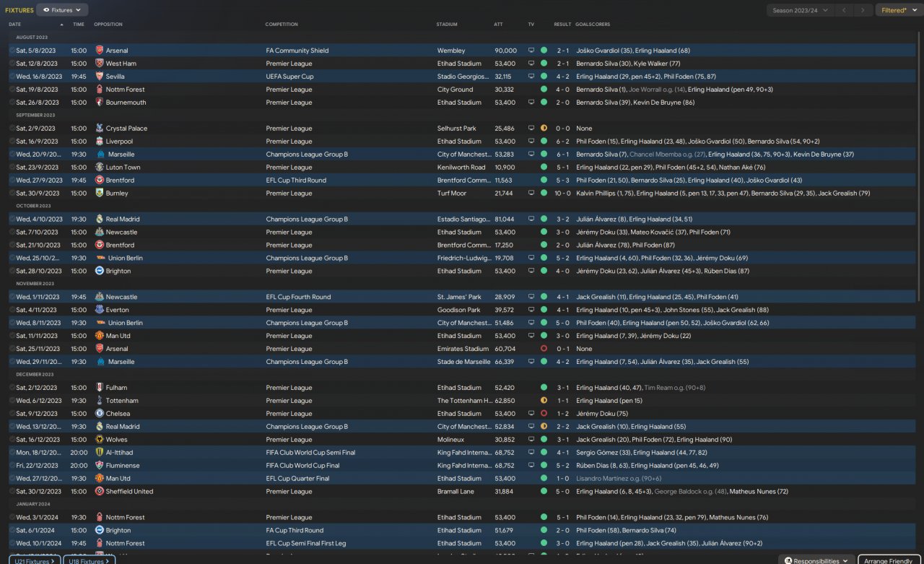
Task: Click the vertical scrollbar of the fixtures list
Action: [920, 166]
